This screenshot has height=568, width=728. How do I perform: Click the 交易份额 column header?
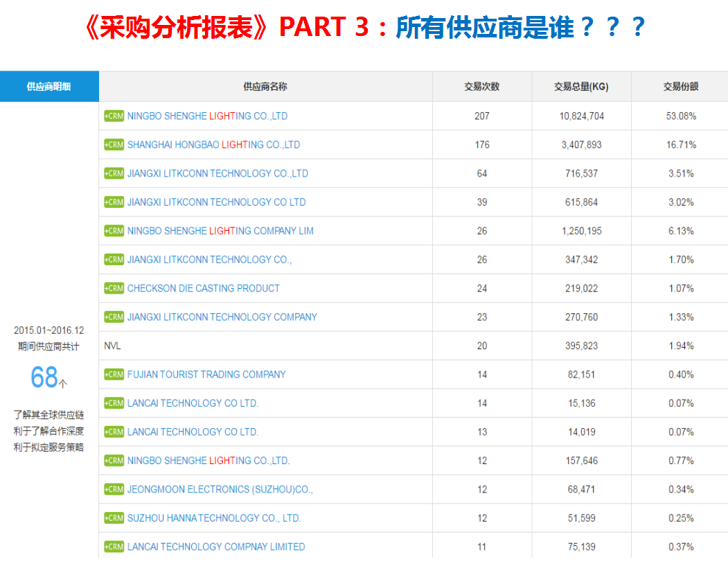tap(680, 87)
